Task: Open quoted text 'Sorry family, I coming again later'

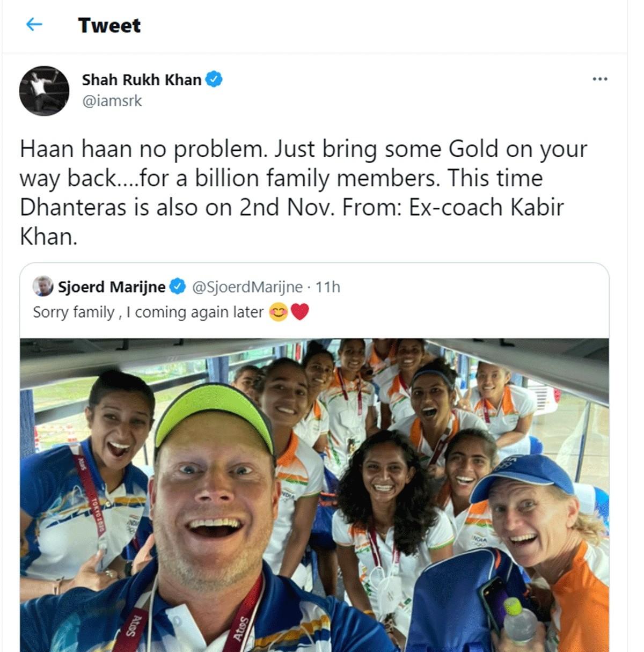Action: [x=148, y=312]
